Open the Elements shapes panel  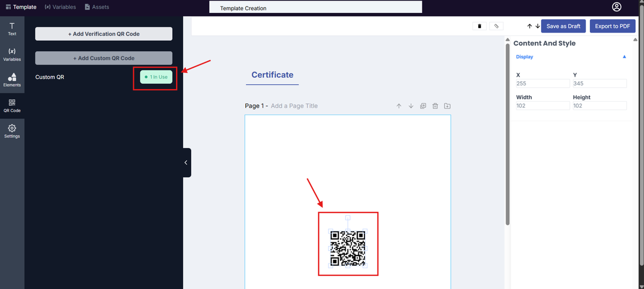12,80
